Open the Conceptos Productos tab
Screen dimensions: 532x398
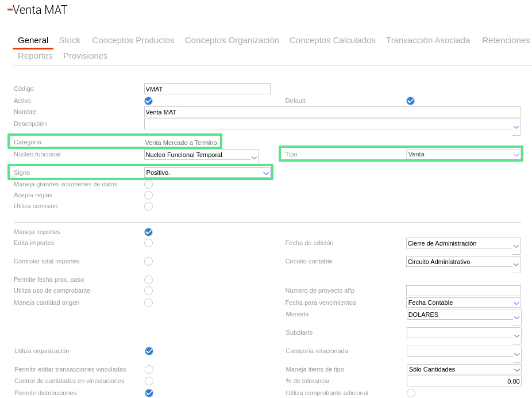coord(133,40)
